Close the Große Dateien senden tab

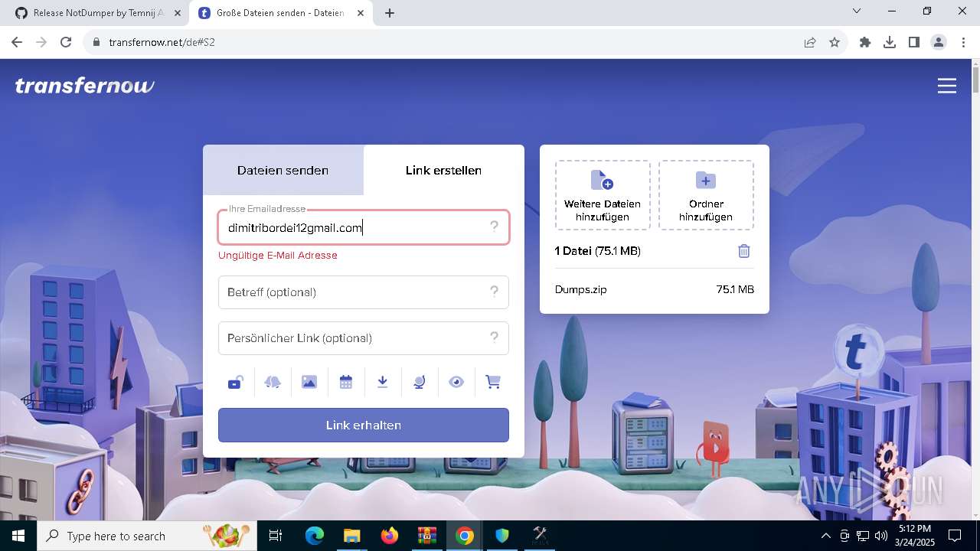click(361, 13)
